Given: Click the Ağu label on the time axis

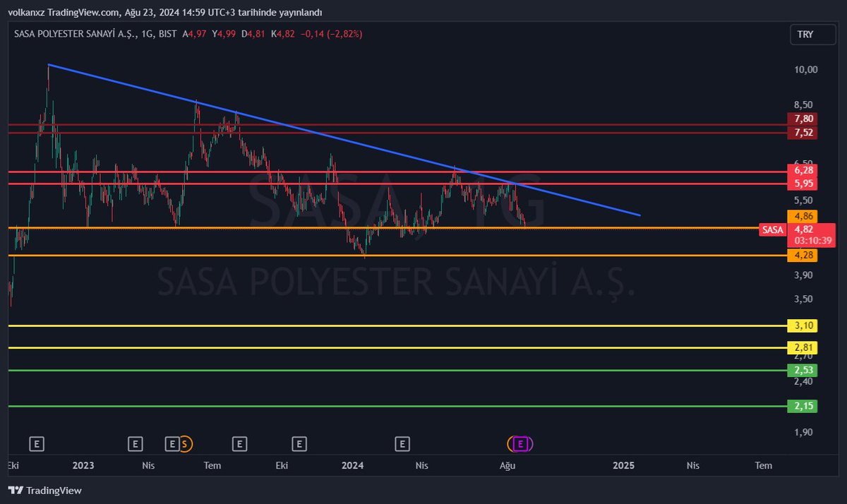Looking at the screenshot, I should [x=507, y=465].
